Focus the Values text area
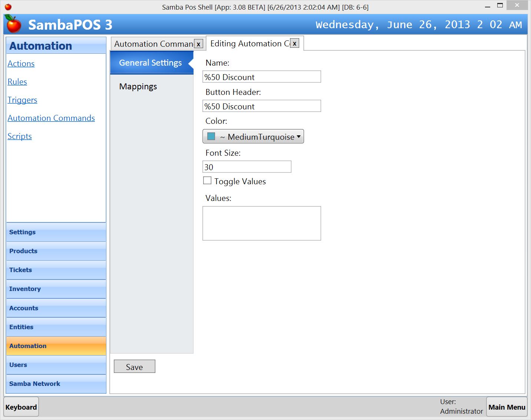The image size is (531, 420). (261, 223)
